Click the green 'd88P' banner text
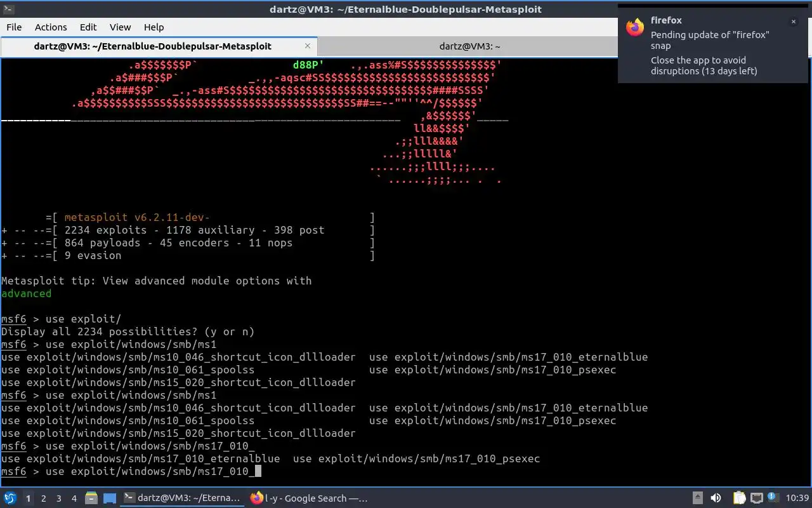812x508 pixels. coord(308,65)
